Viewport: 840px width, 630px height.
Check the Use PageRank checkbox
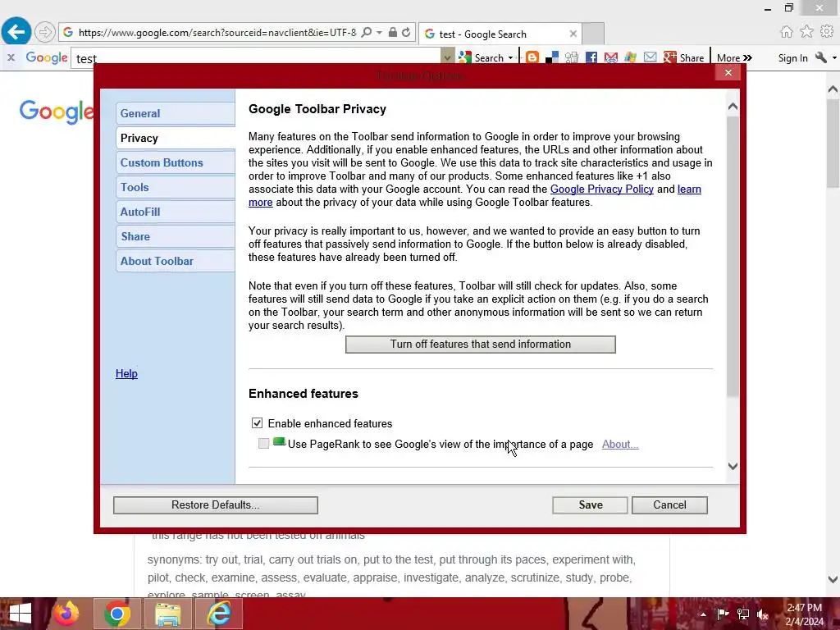[263, 444]
